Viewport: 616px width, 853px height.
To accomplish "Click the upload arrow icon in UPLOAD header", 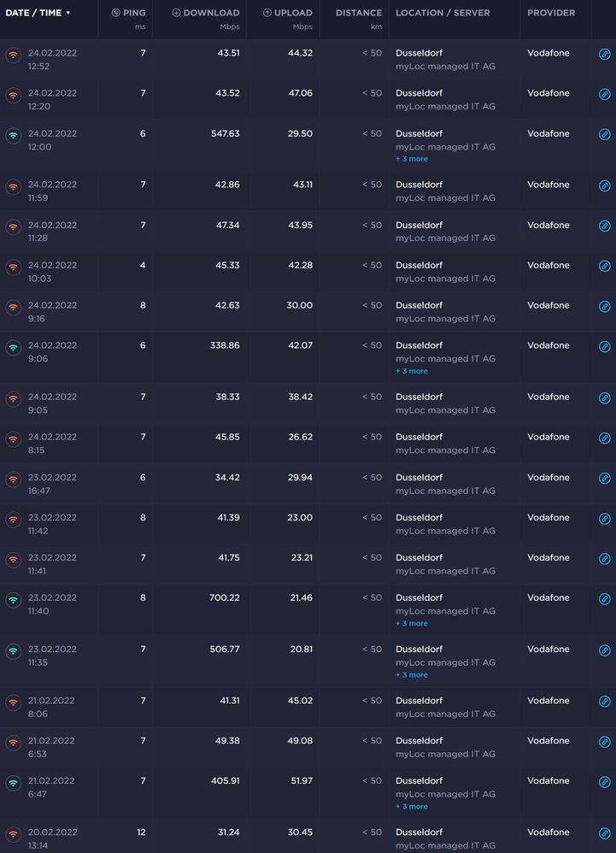I will 267,12.
